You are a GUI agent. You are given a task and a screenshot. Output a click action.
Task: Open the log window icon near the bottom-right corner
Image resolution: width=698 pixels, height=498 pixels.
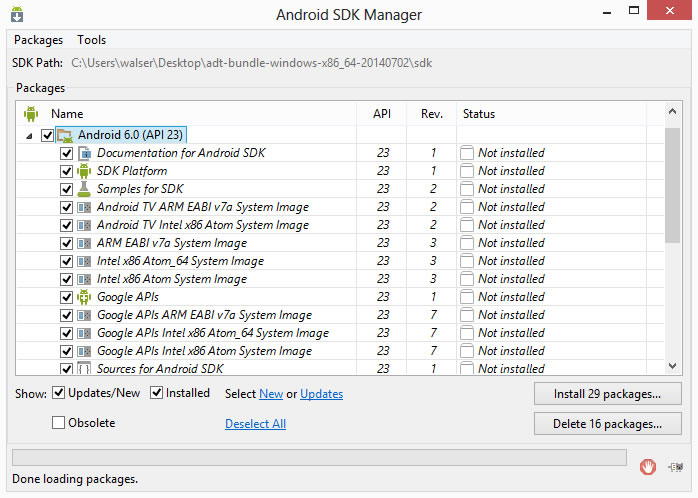(x=676, y=467)
